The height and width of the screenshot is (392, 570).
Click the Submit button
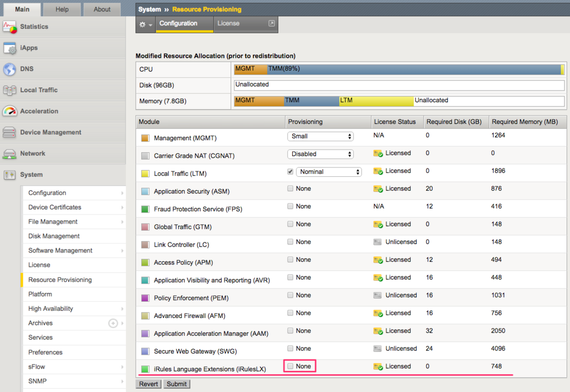176,384
